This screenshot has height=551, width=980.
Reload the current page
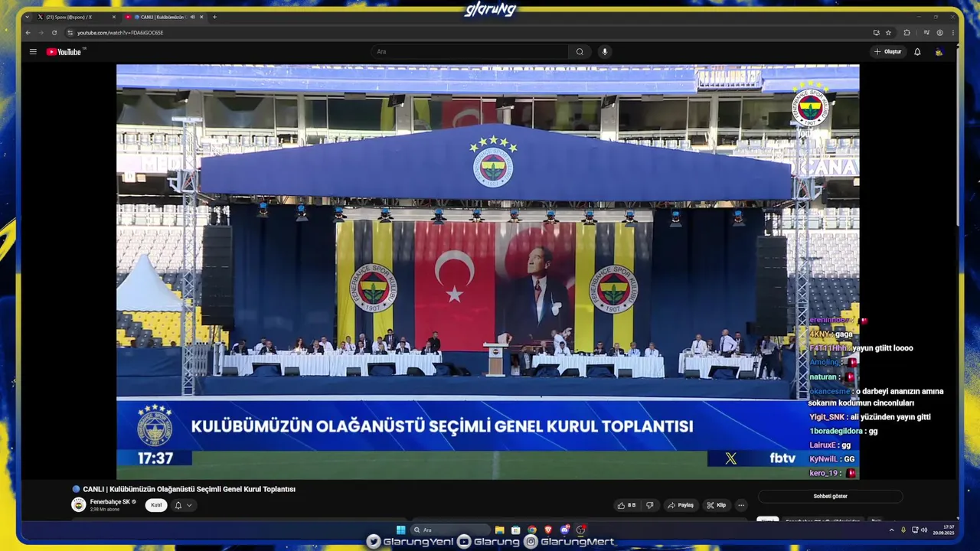(x=54, y=33)
